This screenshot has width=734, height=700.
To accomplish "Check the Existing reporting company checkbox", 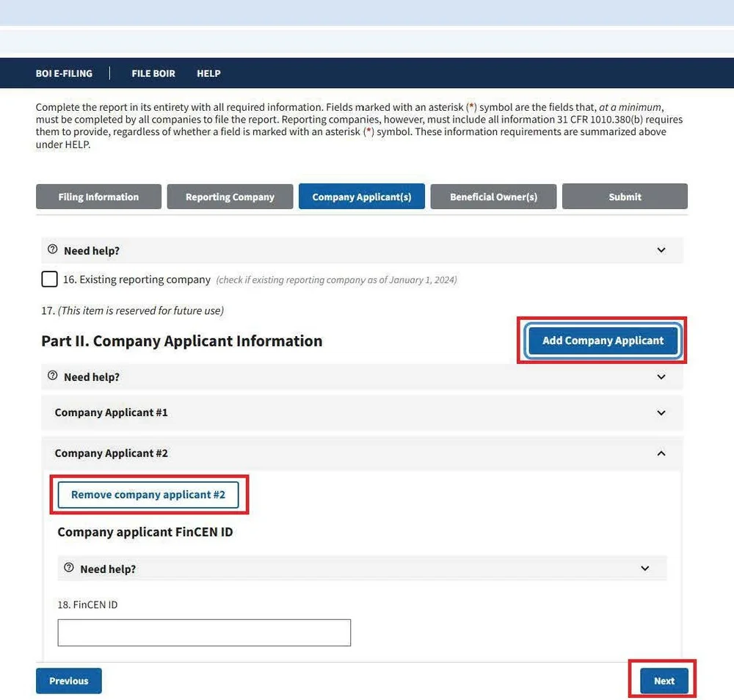I will click(x=49, y=279).
